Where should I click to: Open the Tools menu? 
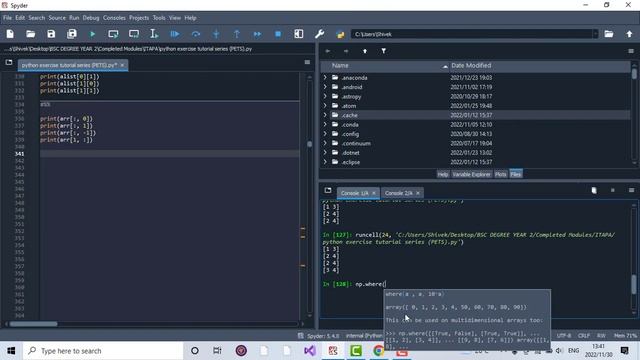tap(159, 18)
